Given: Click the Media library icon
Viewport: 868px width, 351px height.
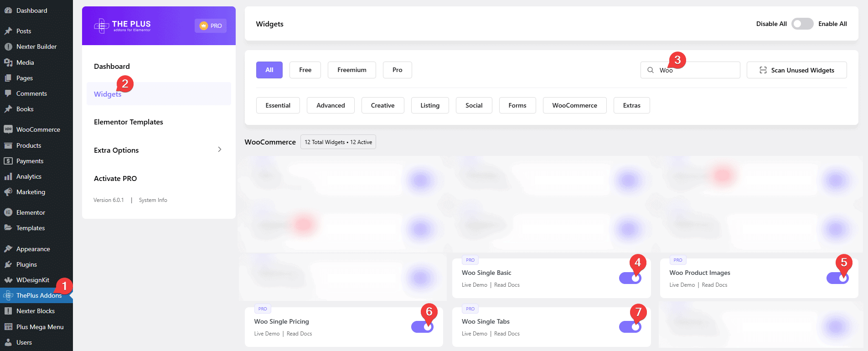Looking at the screenshot, I should (x=8, y=62).
